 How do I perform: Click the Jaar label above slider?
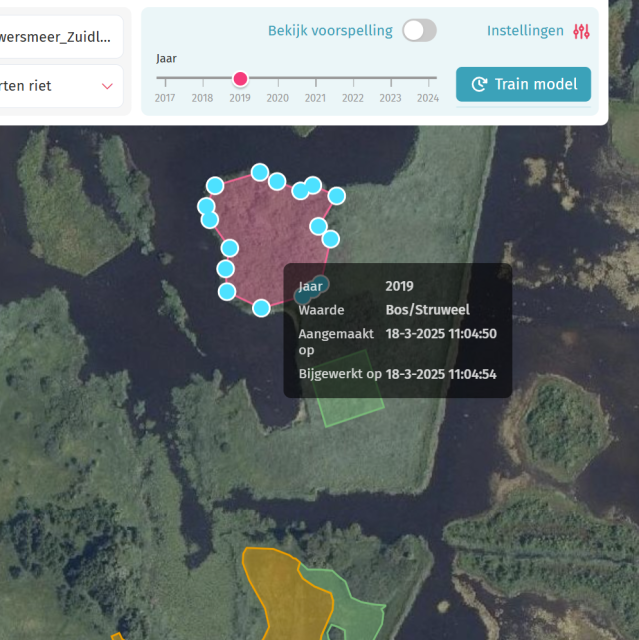[x=166, y=59]
